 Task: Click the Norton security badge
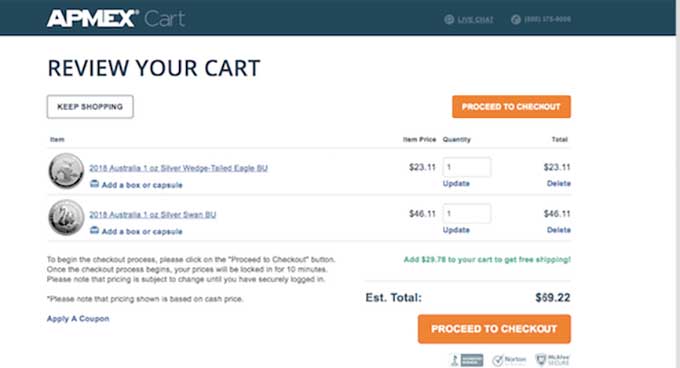pos(509,360)
